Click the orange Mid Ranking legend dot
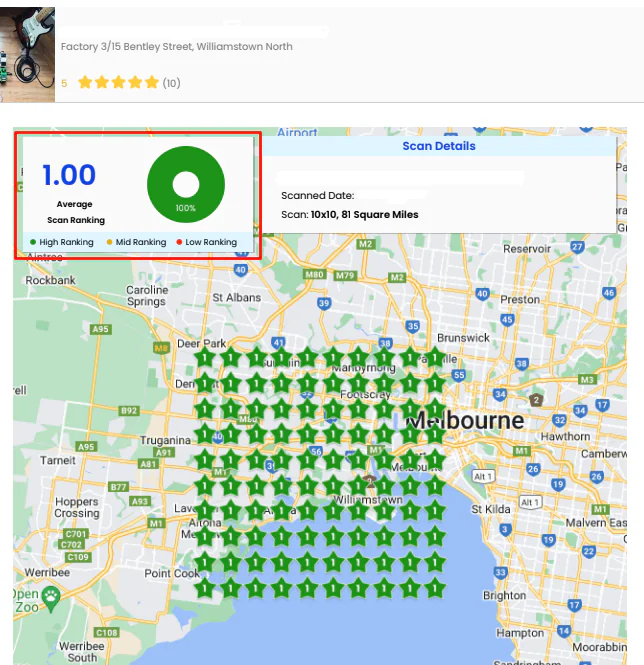 click(109, 242)
